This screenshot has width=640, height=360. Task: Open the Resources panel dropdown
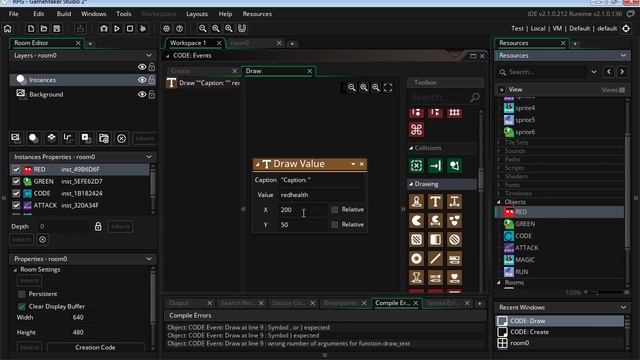(623, 56)
